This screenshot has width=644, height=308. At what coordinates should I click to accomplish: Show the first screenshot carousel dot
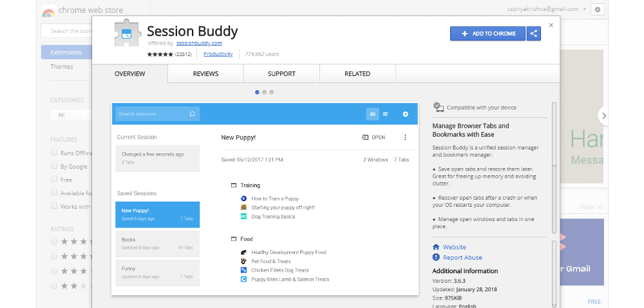click(x=257, y=92)
